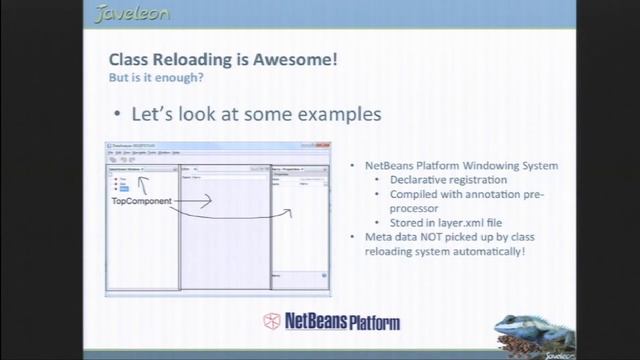Click the "Declarative registration" sub-bullet

coord(448,180)
